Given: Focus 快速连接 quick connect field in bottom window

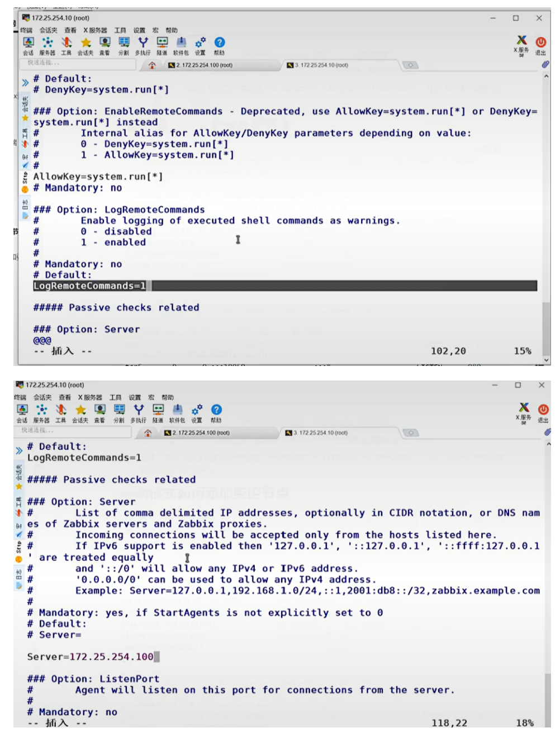Looking at the screenshot, I should coord(73,431).
